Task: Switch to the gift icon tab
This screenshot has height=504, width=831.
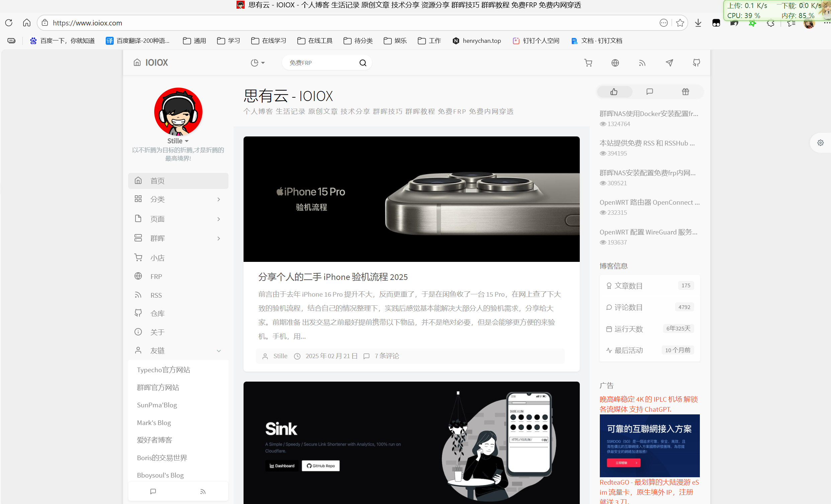Action: [685, 92]
